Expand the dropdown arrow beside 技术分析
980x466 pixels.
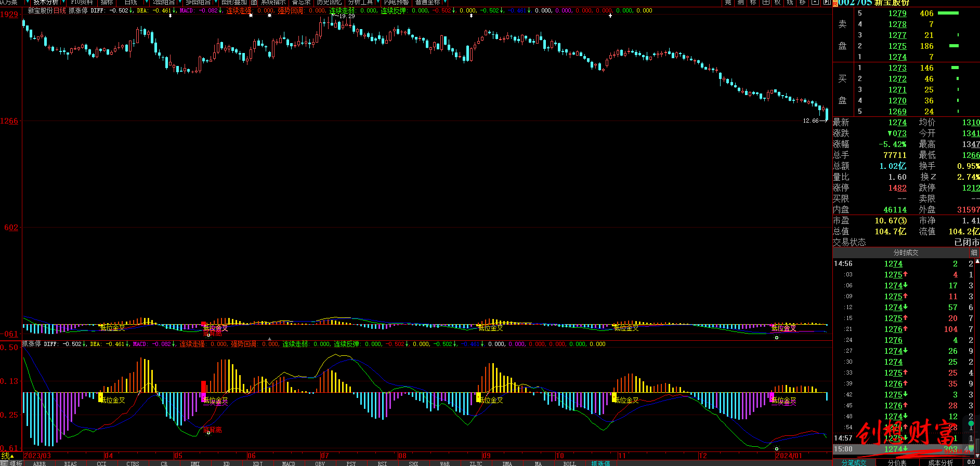(63, 3)
